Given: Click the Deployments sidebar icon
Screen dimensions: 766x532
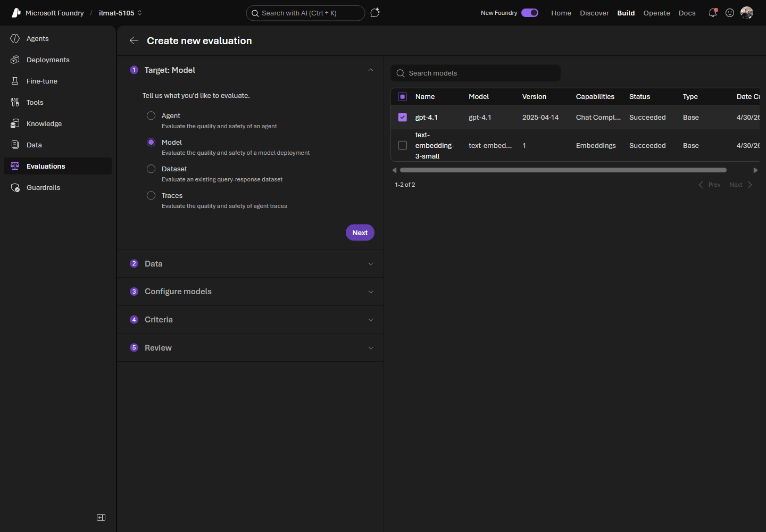Looking at the screenshot, I should pyautogui.click(x=15, y=60).
